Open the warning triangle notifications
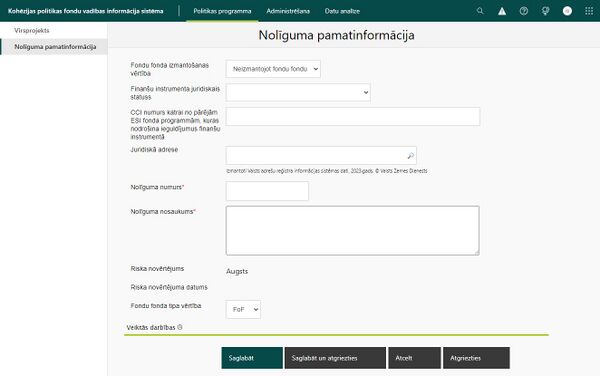Screen dimensions: 600x376 502,11
